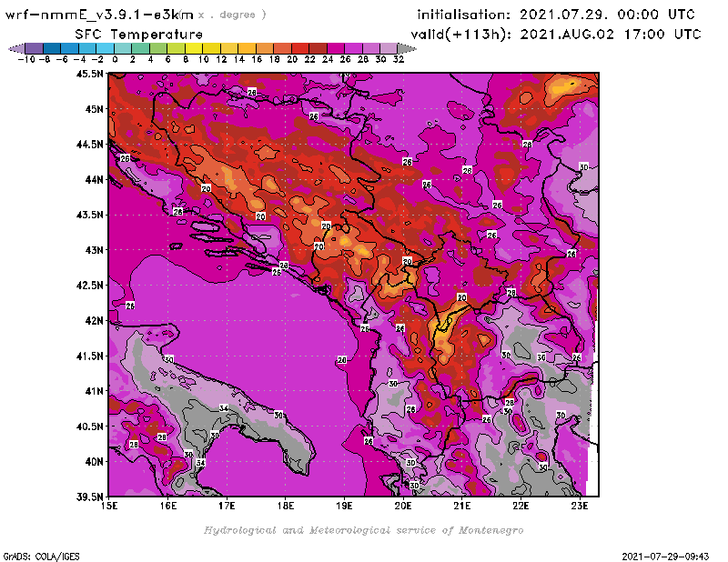Click the timestamp '2021-07-29-09:43'
The image size is (728, 562).
665,556
